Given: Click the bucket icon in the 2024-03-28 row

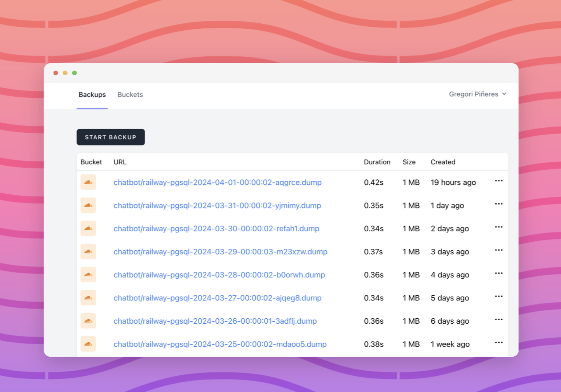Looking at the screenshot, I should point(88,275).
